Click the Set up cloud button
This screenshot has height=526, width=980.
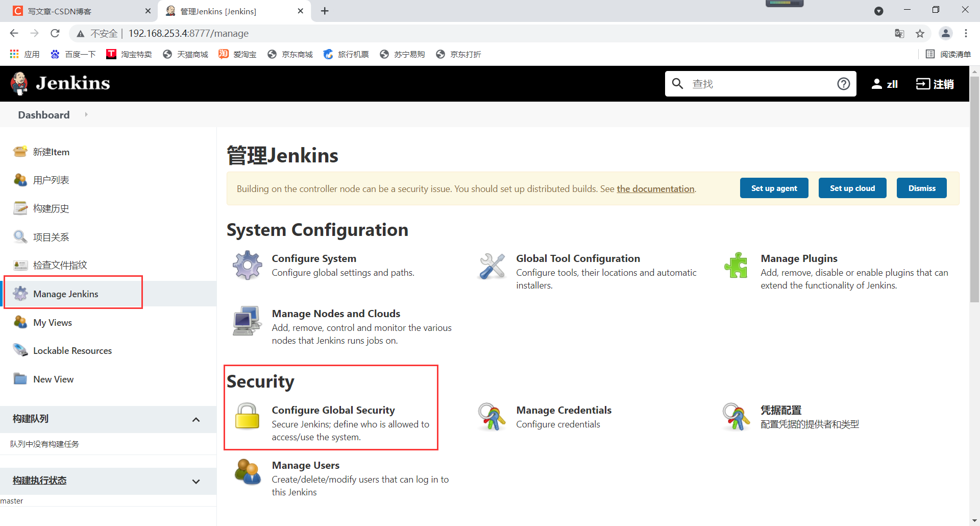(x=852, y=188)
